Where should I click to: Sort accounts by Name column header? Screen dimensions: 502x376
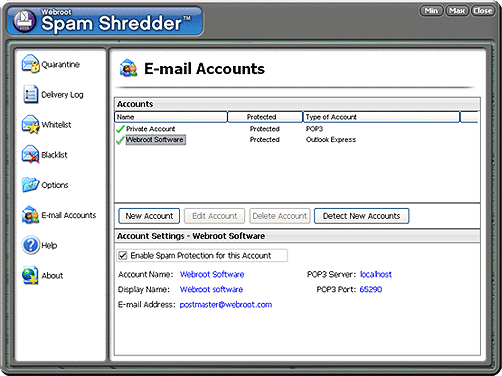point(171,117)
